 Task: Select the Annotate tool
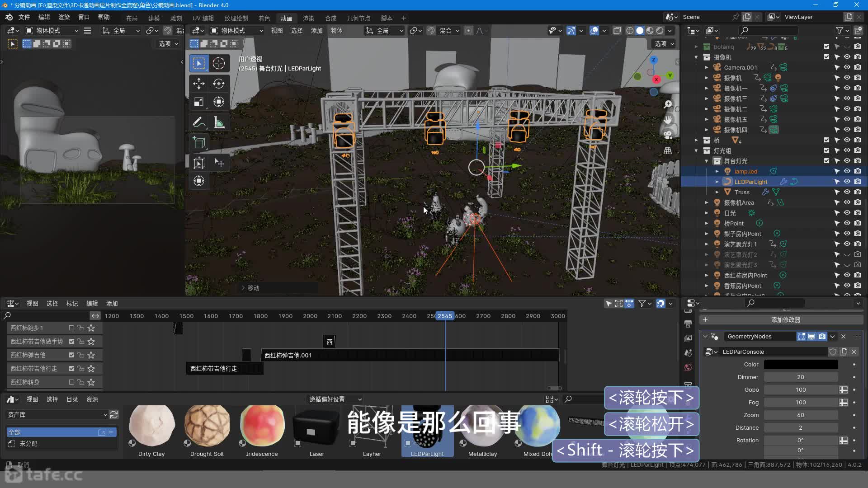tap(199, 122)
